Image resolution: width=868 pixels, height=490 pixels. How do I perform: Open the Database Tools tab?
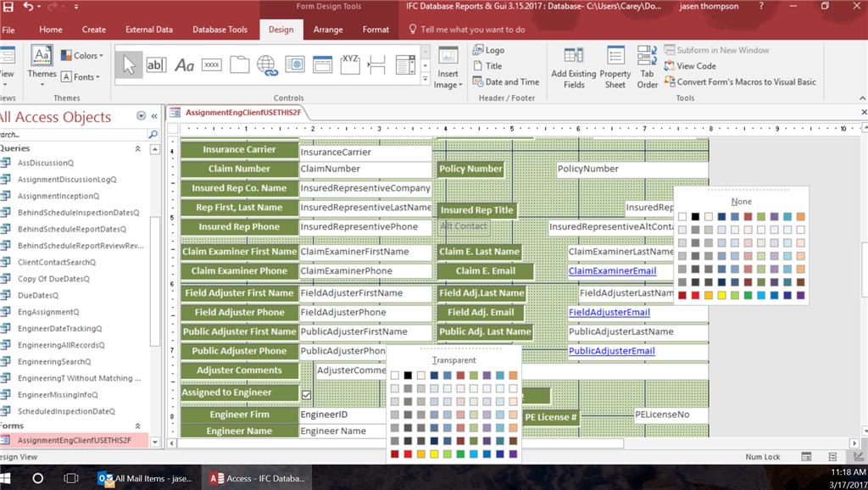tap(220, 30)
